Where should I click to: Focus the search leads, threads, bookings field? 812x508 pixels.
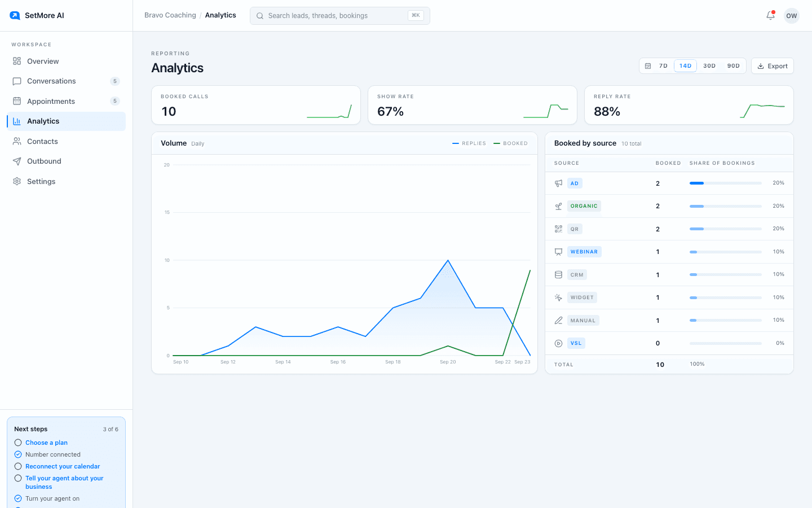pos(340,16)
